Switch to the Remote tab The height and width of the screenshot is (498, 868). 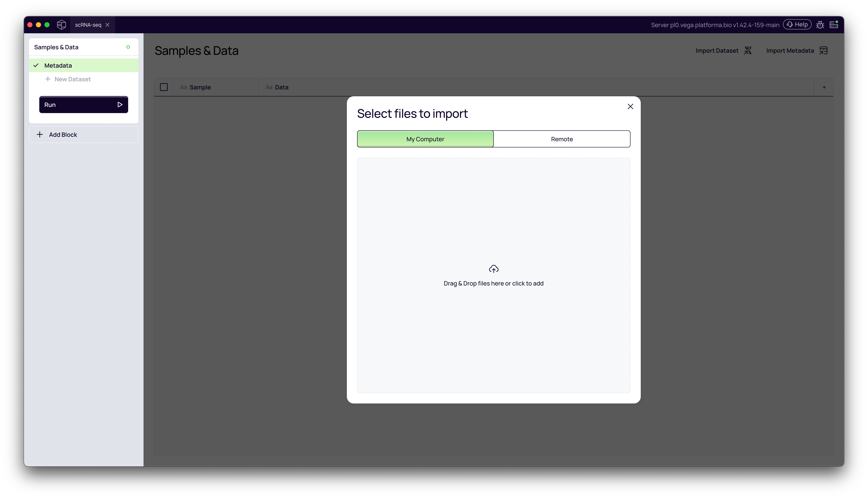point(562,139)
